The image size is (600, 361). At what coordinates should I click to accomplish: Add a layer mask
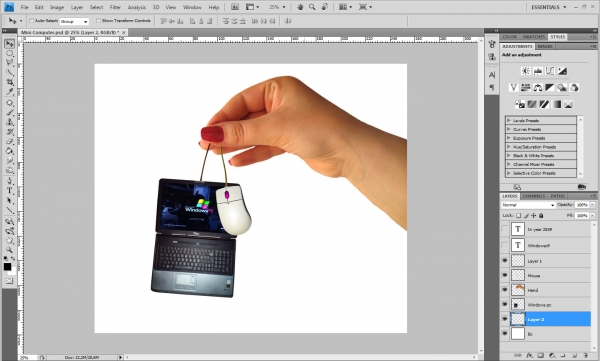tap(540, 356)
